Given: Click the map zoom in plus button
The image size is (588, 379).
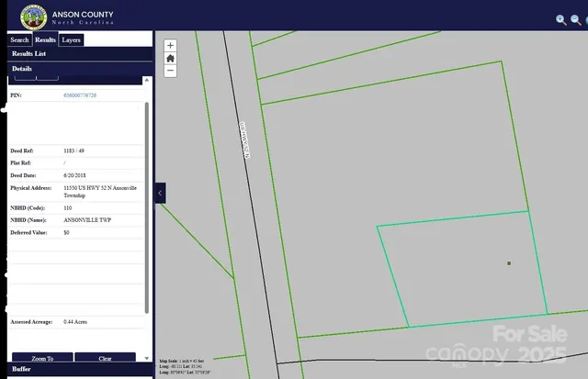Looking at the screenshot, I should [x=171, y=45].
